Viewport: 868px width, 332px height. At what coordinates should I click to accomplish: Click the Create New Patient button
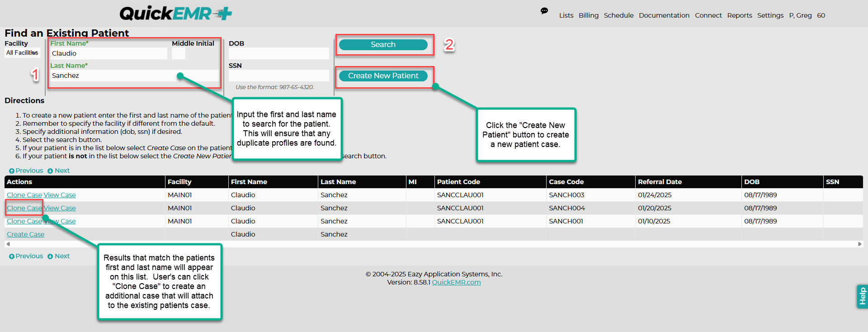383,76
